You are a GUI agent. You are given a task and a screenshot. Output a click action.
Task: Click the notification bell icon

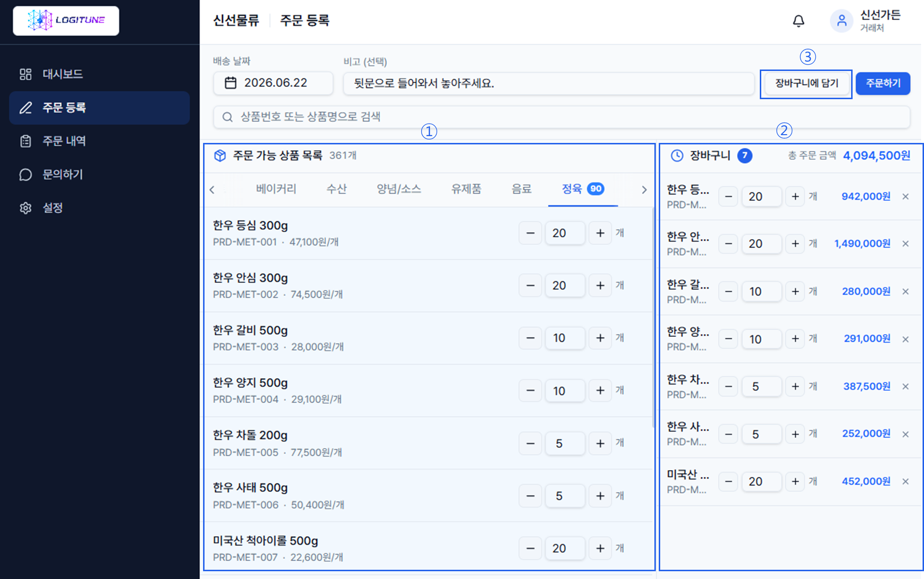(x=798, y=21)
